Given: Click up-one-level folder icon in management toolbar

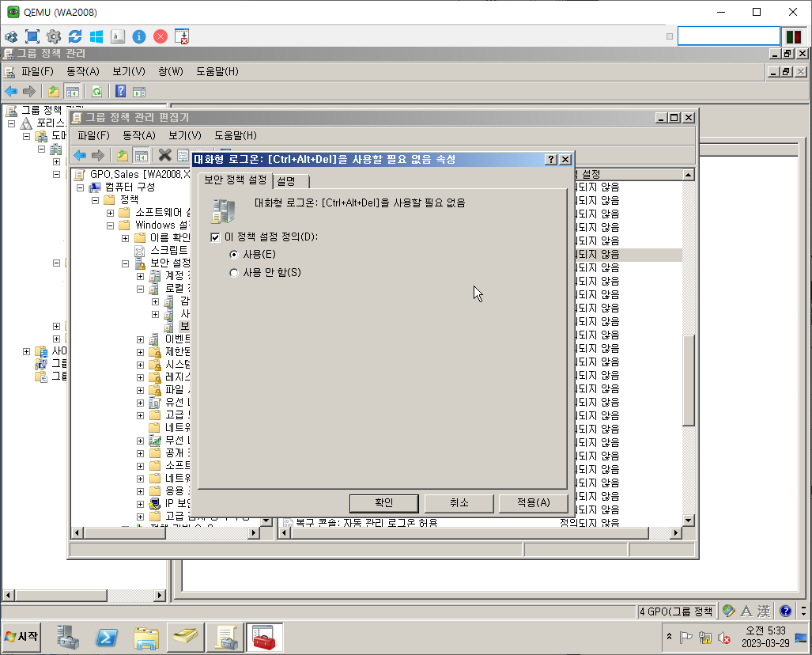Looking at the screenshot, I should [53, 92].
